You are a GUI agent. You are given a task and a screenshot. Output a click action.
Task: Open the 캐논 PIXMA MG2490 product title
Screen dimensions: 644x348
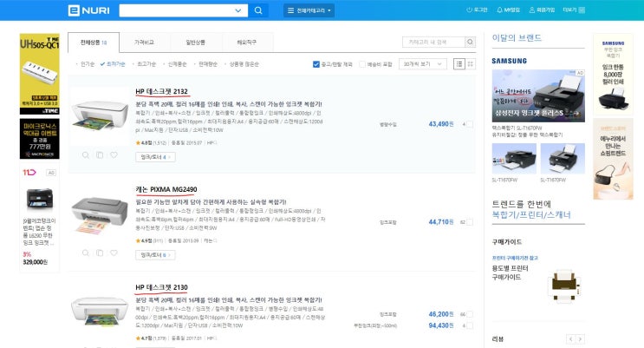click(166, 189)
